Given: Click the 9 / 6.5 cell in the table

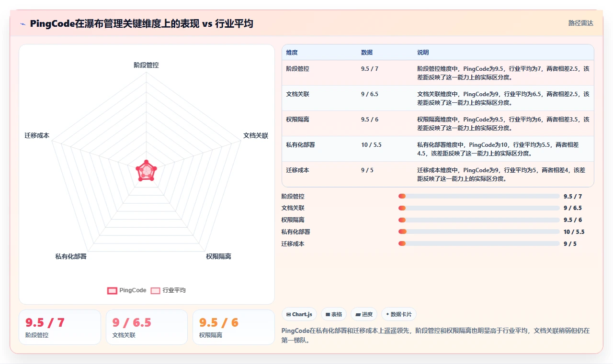Looking at the screenshot, I should (370, 94).
